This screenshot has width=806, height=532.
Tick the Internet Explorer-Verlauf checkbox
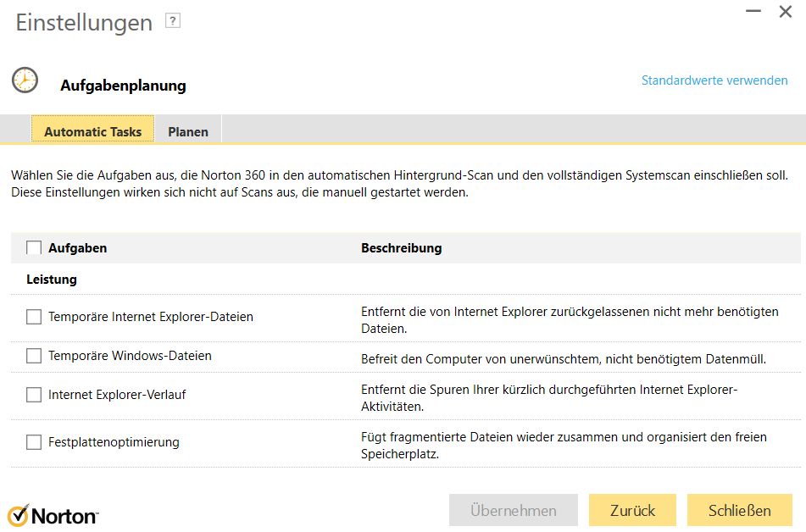tap(34, 395)
